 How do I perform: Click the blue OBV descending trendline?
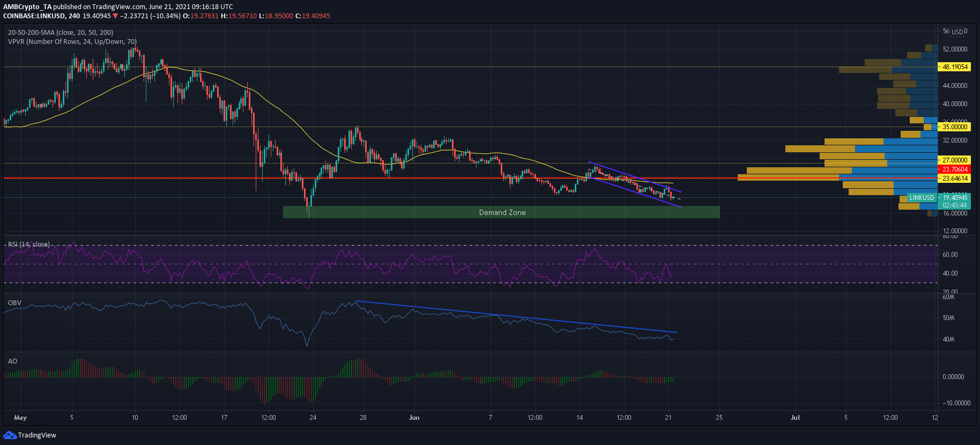coord(516,316)
